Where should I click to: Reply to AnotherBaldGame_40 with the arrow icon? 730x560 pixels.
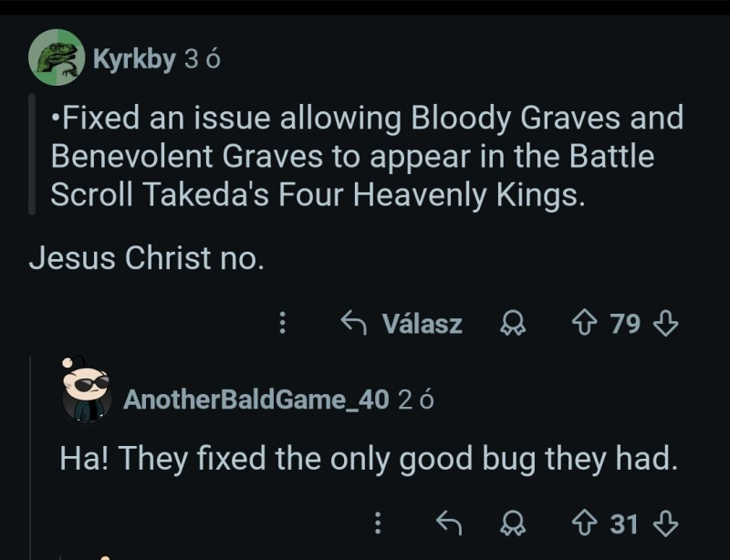(448, 524)
